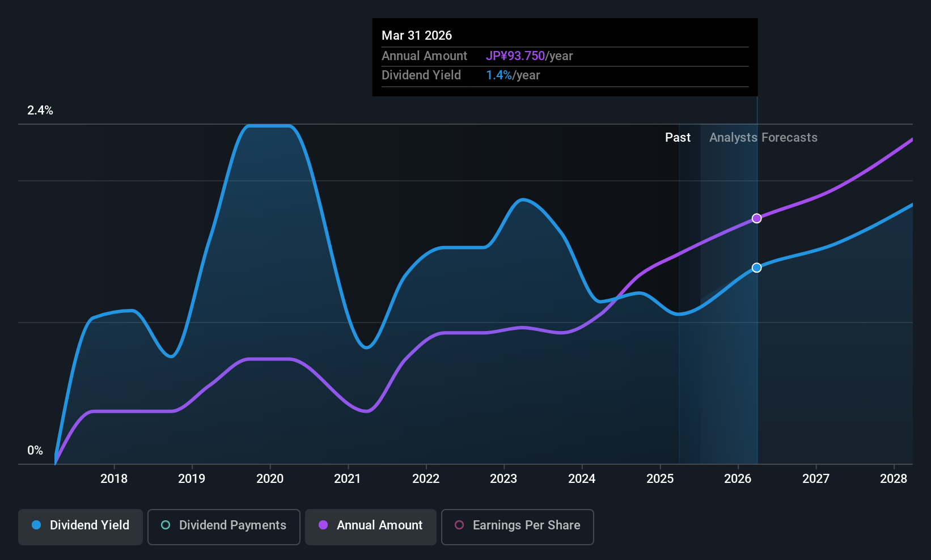
Task: Click the 2024 x-axis label
Action: pos(582,478)
